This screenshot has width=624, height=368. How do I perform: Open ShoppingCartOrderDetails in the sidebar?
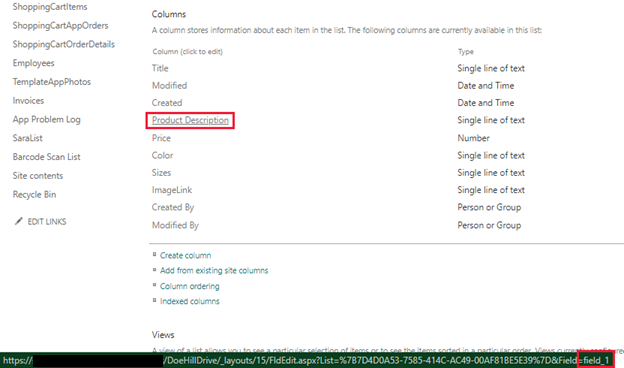click(x=63, y=44)
